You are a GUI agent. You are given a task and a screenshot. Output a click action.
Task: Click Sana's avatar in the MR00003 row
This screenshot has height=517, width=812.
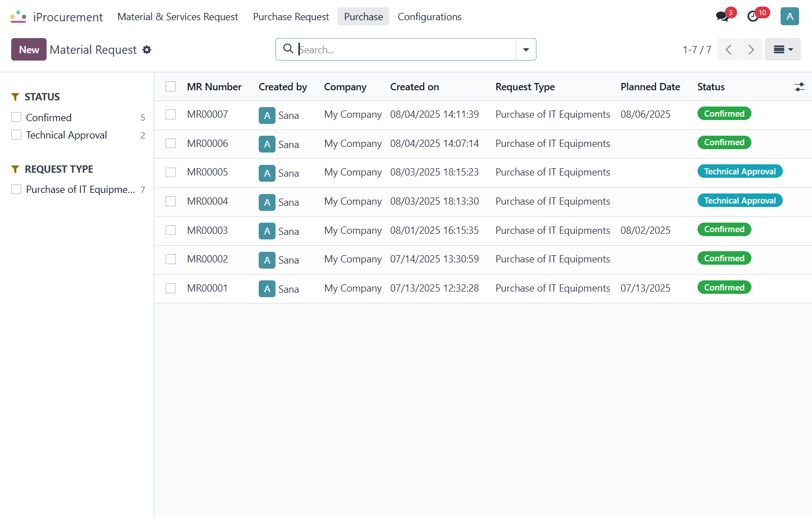[267, 231]
